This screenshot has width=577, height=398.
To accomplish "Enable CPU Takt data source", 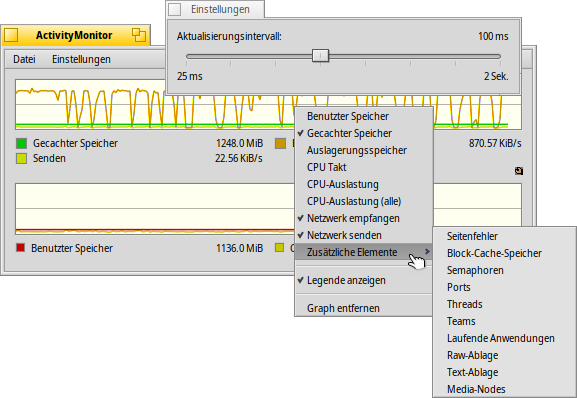I will pos(364,167).
